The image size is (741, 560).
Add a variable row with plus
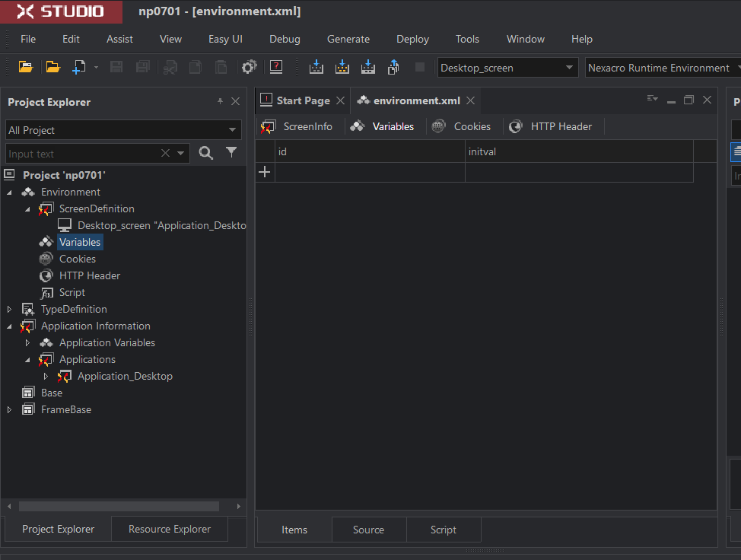265,172
